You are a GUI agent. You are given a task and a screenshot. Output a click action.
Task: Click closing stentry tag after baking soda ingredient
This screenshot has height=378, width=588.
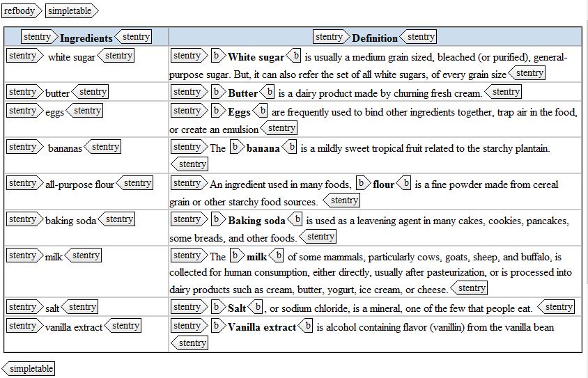116,219
